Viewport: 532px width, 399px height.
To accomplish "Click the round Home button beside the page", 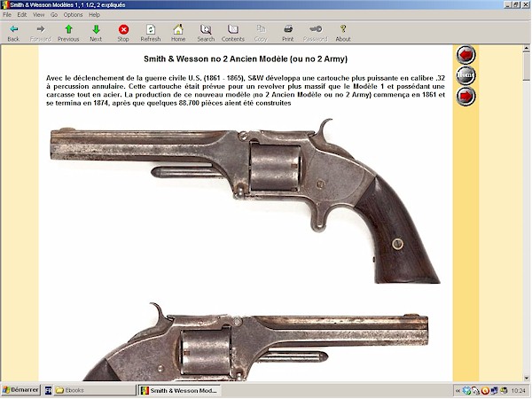I will click(465, 75).
